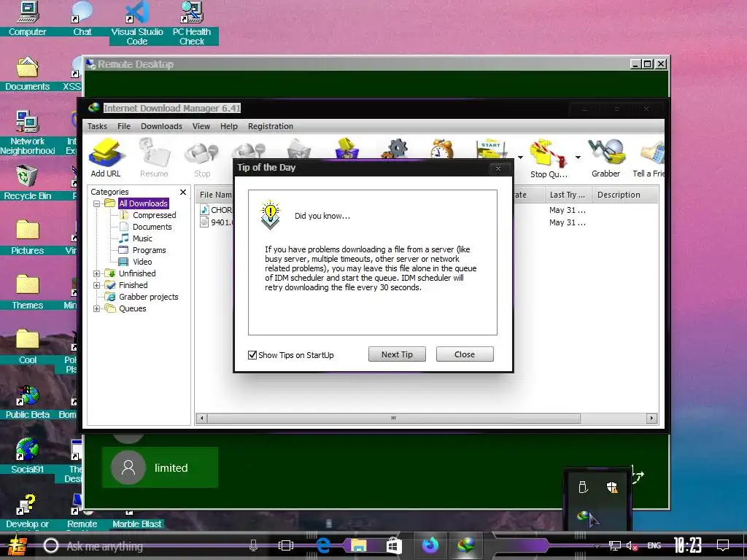Launch Visual Studio Code desktop shortcut
Image resolution: width=747 pixels, height=560 pixels.
137,12
